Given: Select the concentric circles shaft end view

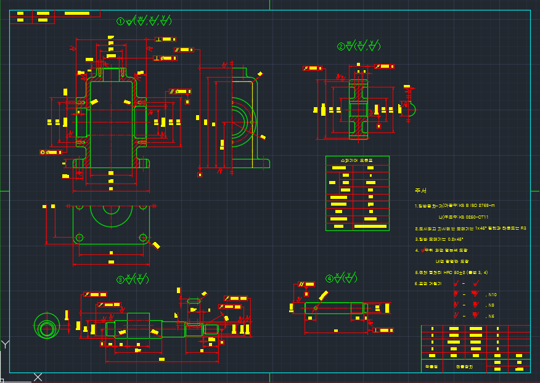Looking at the screenshot, I should coord(47,326).
